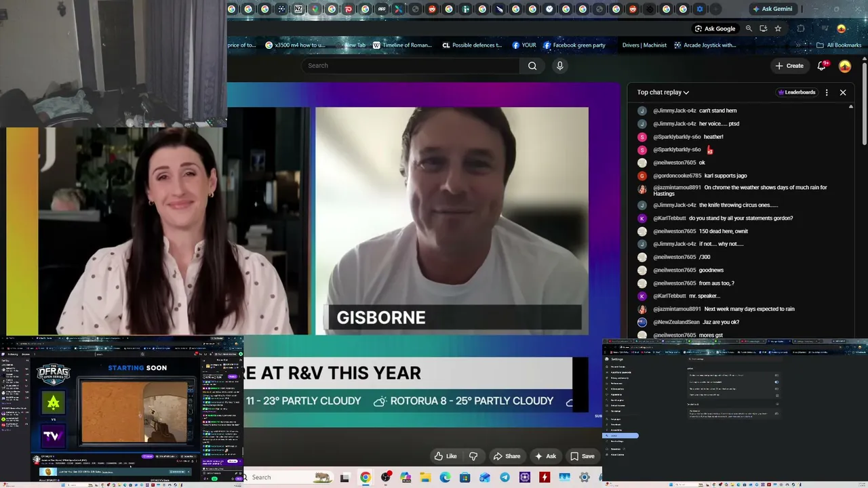Screen dimensions: 868x488
Task: Bookmark this page with the star icon
Action: (778, 28)
